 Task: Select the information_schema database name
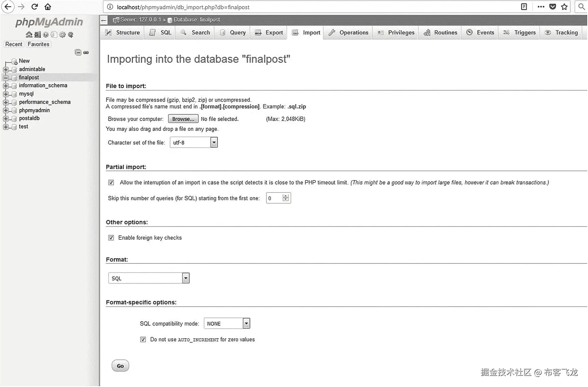coord(43,86)
